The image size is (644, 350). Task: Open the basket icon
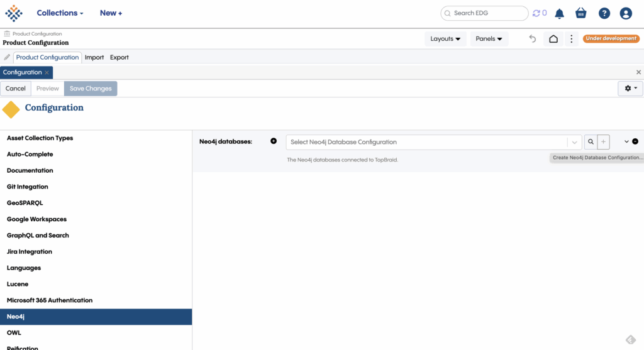(x=580, y=13)
